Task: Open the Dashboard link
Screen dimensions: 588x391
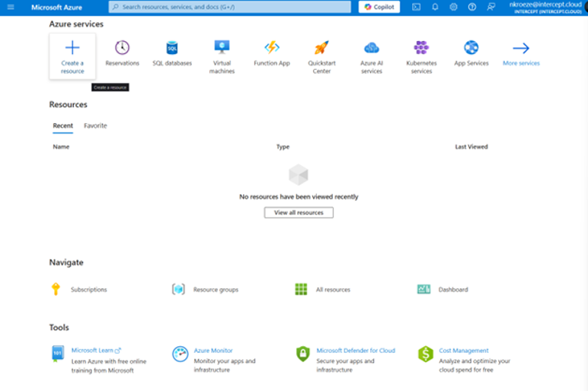Action: click(453, 290)
